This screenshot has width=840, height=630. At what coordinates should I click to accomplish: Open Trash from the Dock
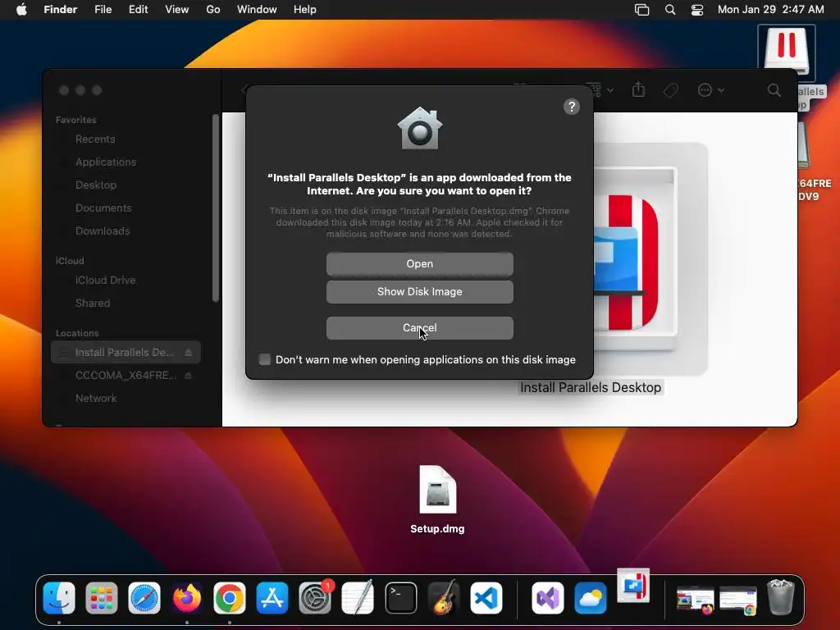pyautogui.click(x=781, y=597)
